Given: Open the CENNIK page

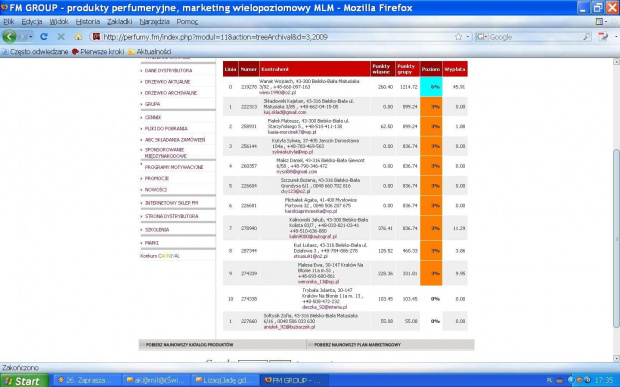Looking at the screenshot, I should [153, 117].
